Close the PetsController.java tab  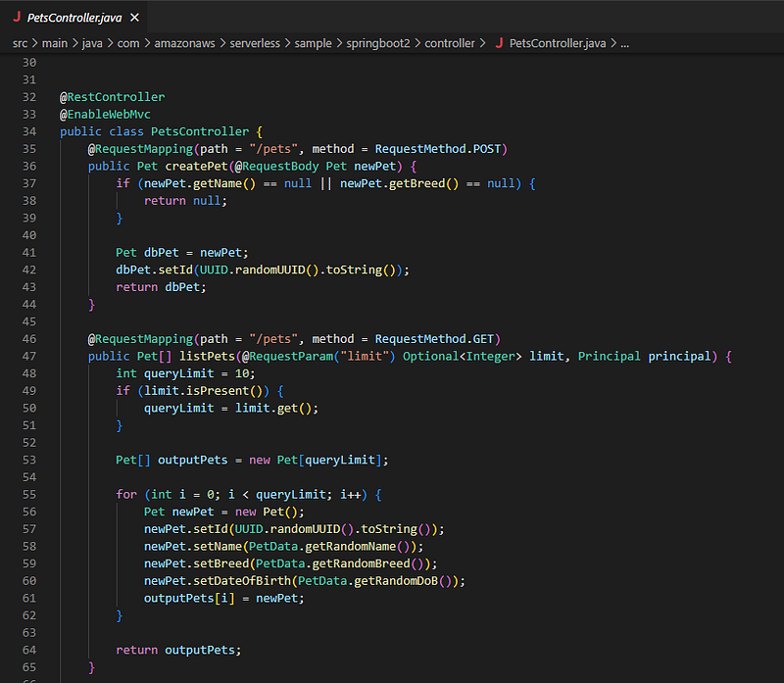135,18
